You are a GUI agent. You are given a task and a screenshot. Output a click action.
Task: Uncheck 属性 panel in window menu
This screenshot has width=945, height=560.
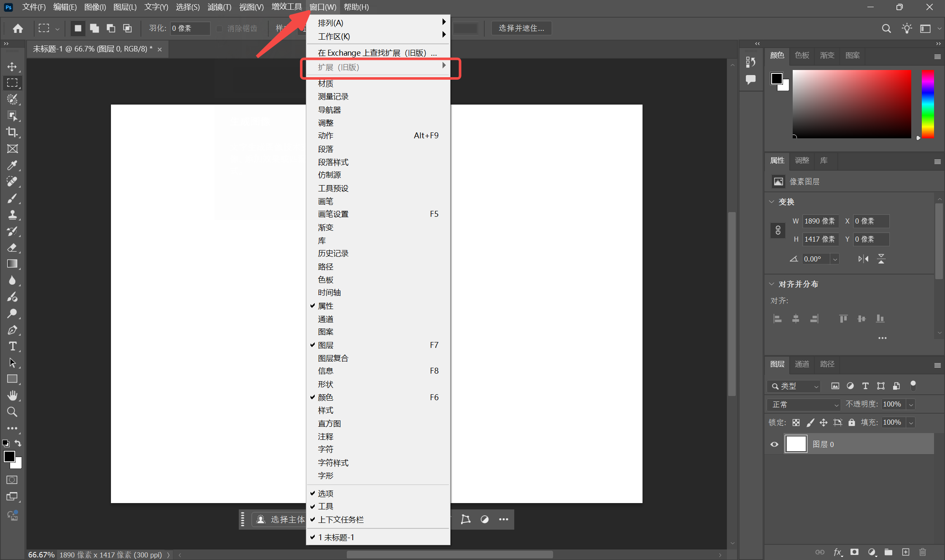[326, 306]
